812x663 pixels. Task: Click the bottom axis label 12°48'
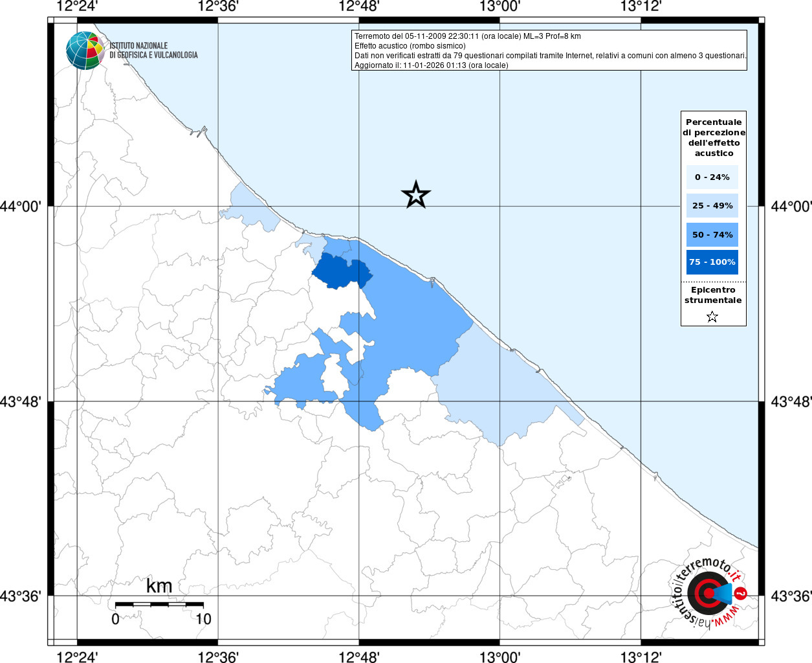pyautogui.click(x=359, y=657)
